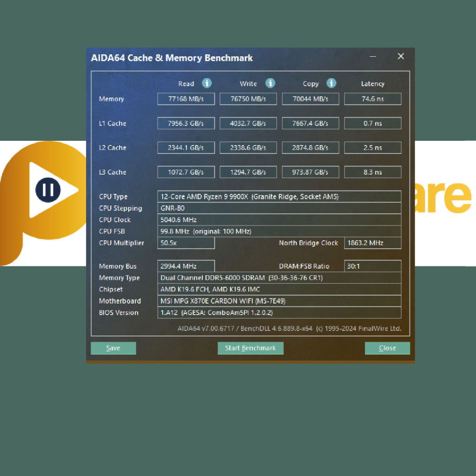Close the window using the X icon
This screenshot has height=476, width=476.
[401, 57]
